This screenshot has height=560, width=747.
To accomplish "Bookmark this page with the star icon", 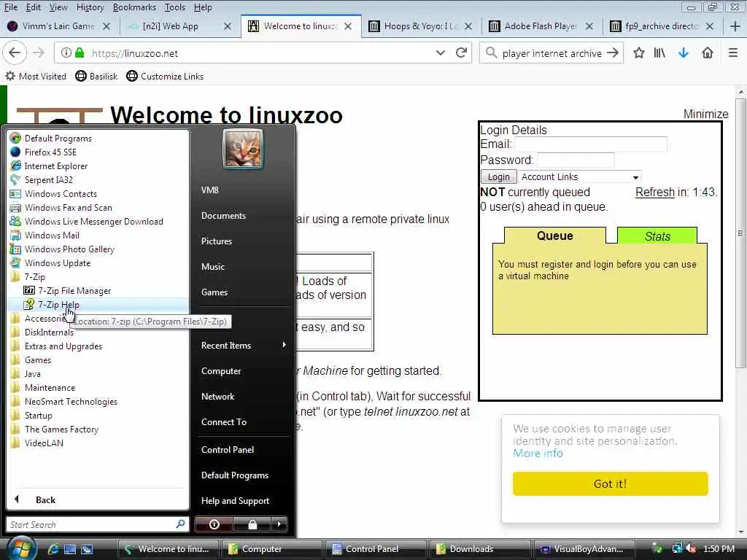I will coord(638,52).
